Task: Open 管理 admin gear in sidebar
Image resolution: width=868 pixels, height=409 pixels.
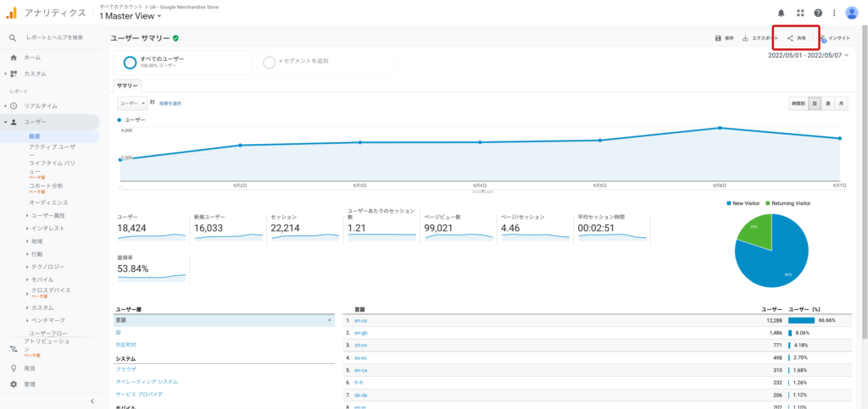Action: 30,384
